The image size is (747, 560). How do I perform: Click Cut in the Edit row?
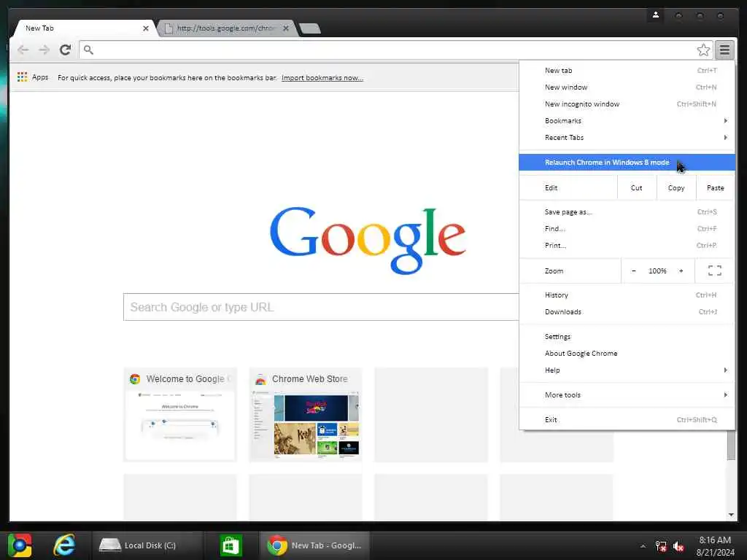(636, 187)
